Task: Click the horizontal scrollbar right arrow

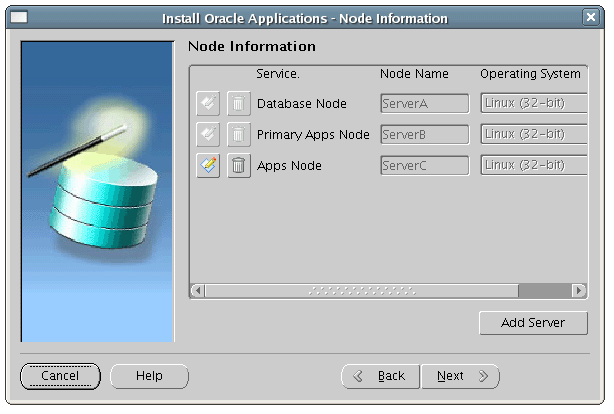Action: [x=578, y=291]
